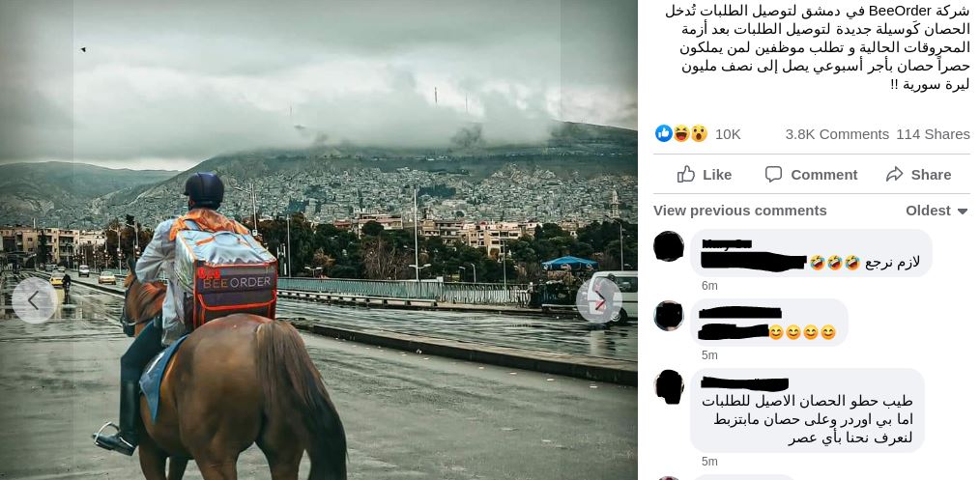The image size is (980, 480).
Task: Click the 6m comment timestamp
Action: pos(709,286)
